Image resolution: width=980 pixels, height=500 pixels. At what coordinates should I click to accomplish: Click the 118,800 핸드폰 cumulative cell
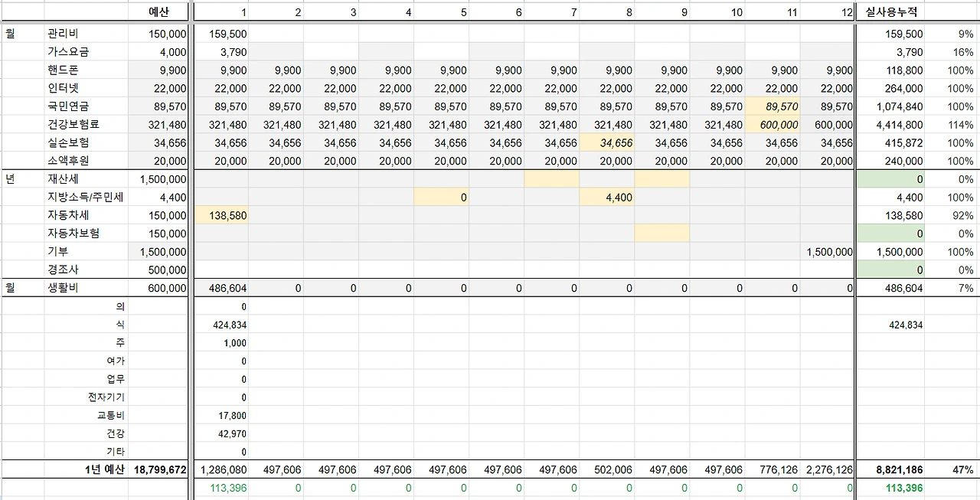(890, 70)
